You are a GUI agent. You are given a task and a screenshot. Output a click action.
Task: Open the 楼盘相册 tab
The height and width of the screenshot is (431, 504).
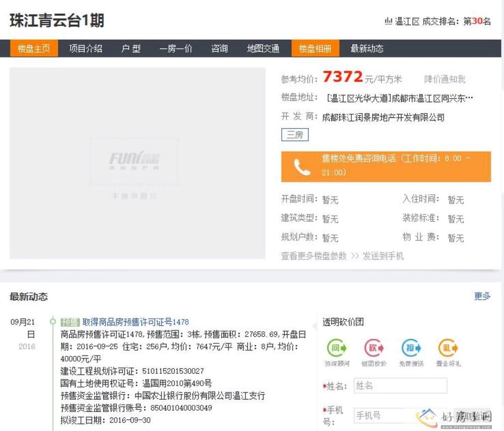point(316,48)
